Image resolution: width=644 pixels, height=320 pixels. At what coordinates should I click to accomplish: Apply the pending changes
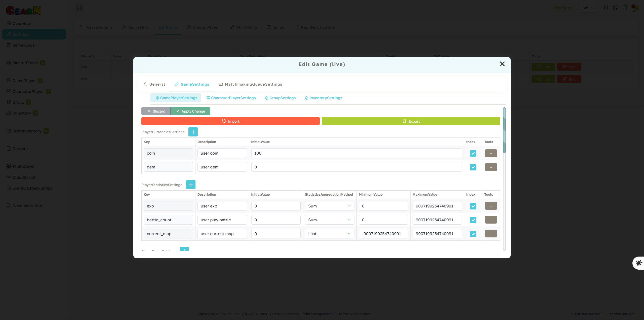[190, 111]
